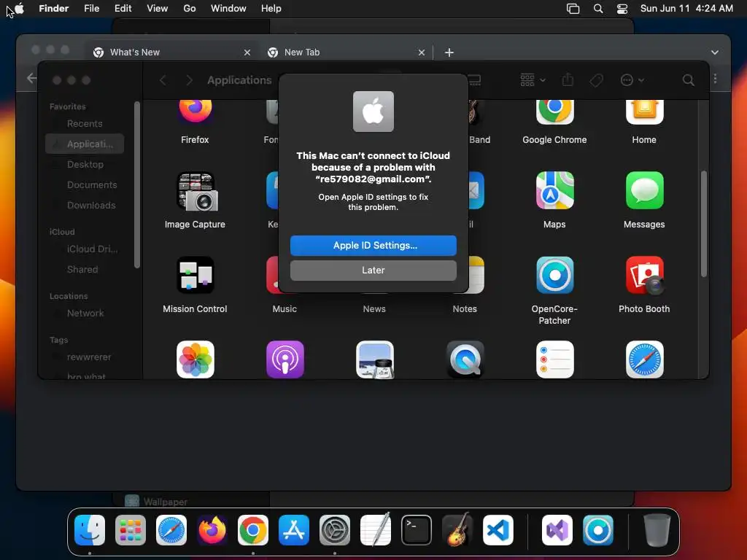Open the Trash in the Dock

(x=657, y=530)
